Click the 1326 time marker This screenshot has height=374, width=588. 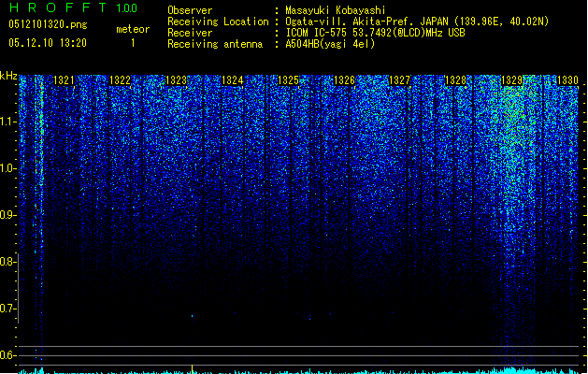click(x=344, y=80)
